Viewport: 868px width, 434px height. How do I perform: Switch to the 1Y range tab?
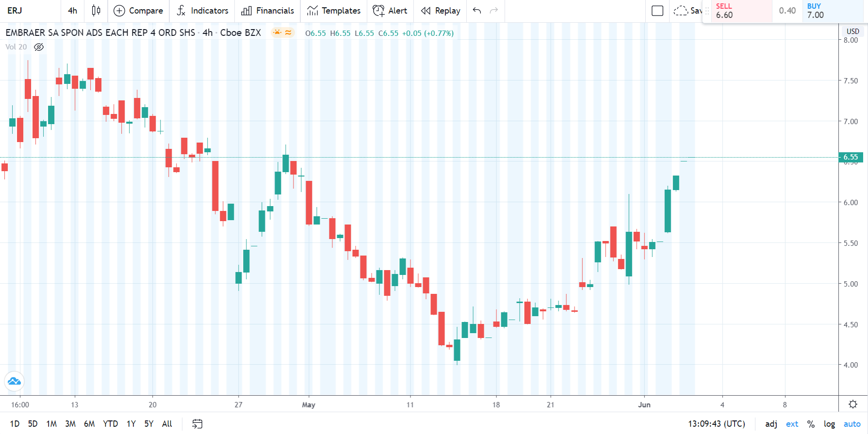(x=130, y=423)
